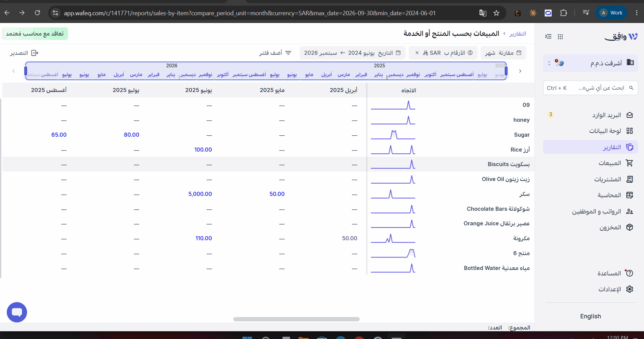Open the apps grid icon

pyautogui.click(x=560, y=37)
